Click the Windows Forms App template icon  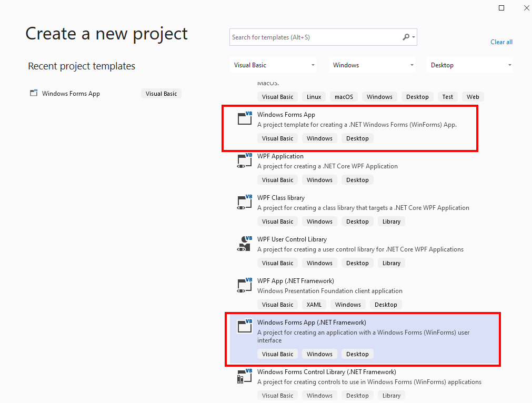(245, 118)
